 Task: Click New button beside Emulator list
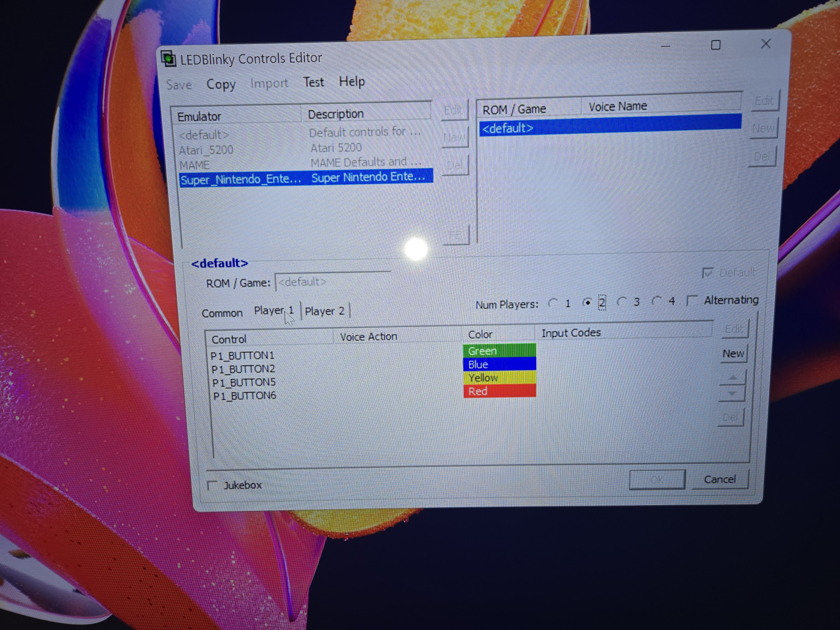coord(455,137)
